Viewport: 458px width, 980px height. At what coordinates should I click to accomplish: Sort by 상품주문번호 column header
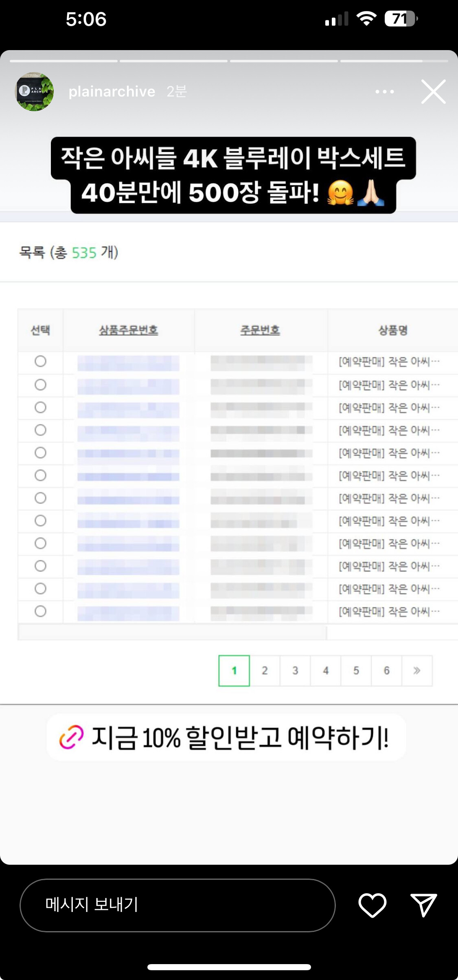click(129, 330)
